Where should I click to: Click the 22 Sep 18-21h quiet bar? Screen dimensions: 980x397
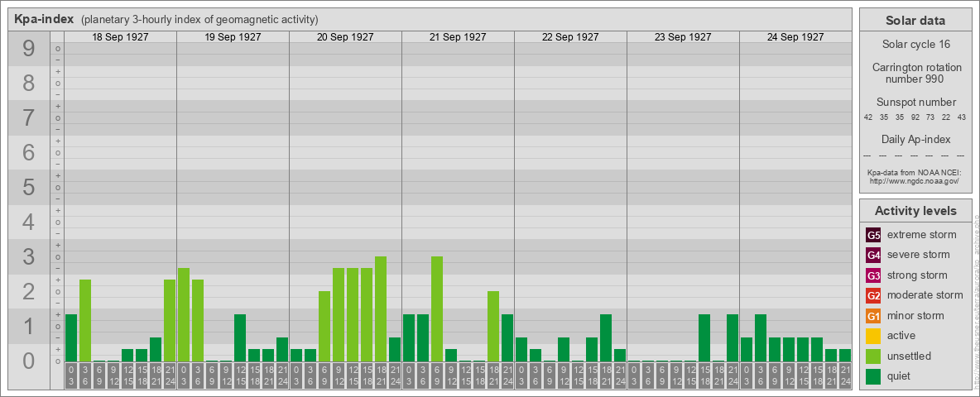tap(606, 337)
